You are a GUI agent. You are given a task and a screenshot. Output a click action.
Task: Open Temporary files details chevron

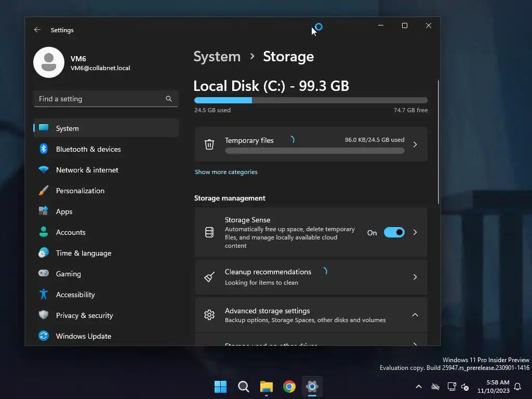[415, 144]
